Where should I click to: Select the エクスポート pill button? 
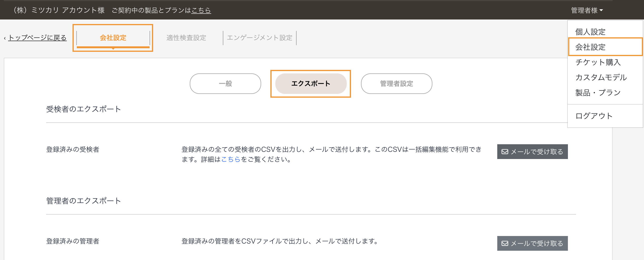coord(311,83)
